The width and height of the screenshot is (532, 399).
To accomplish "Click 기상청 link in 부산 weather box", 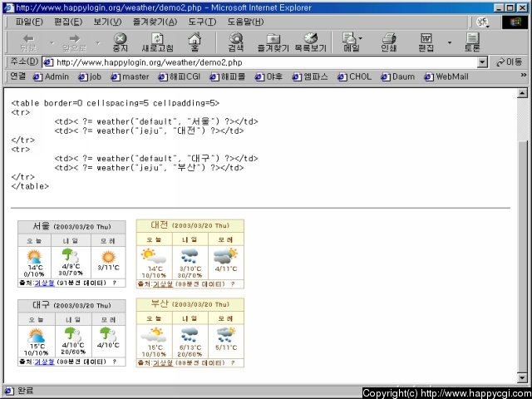I will click(163, 362).
